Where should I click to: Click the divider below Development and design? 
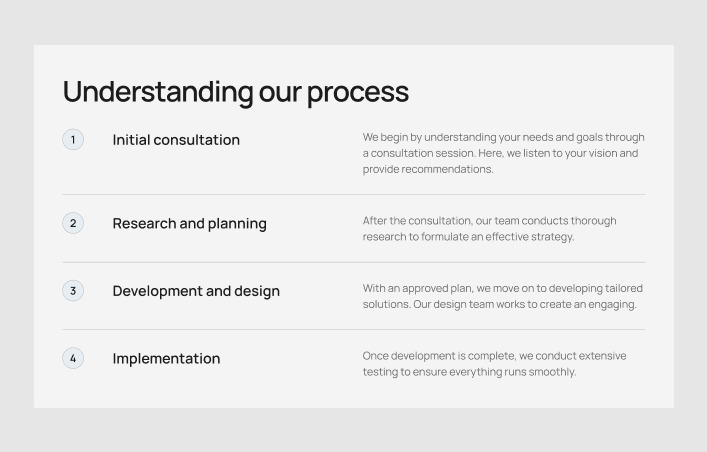(x=353, y=329)
